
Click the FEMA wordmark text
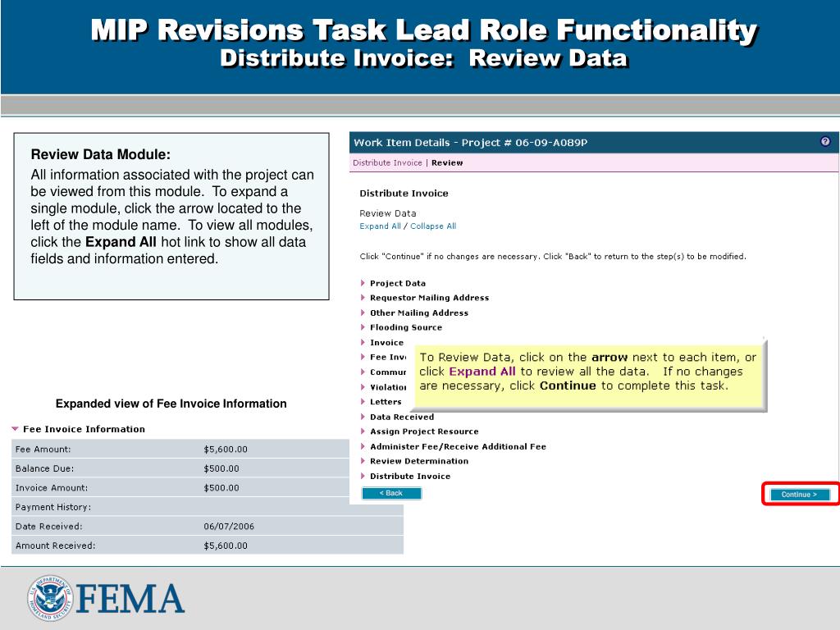coord(130,599)
